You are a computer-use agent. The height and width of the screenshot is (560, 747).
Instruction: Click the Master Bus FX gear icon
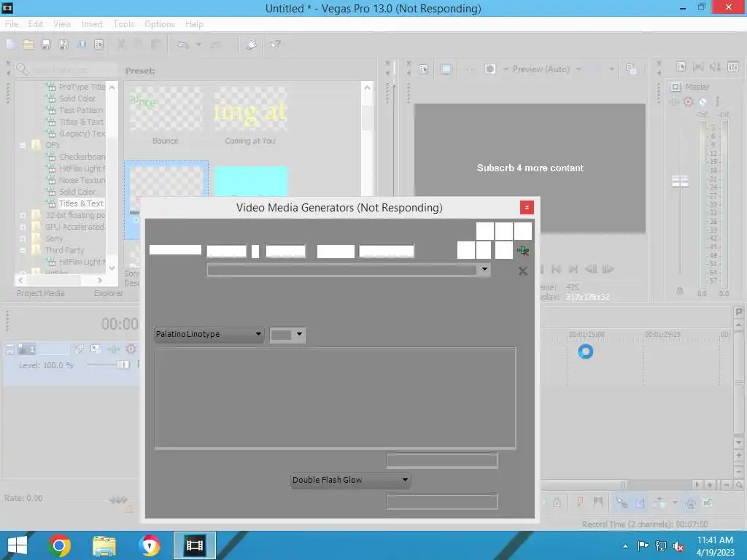click(x=688, y=101)
